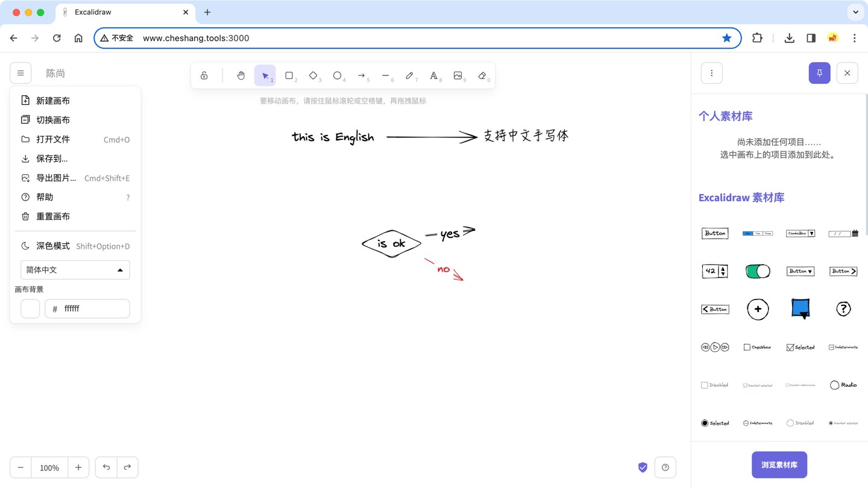This screenshot has width=868, height=488.
Task: Unpin the library sidebar with pin button
Action: 819,73
